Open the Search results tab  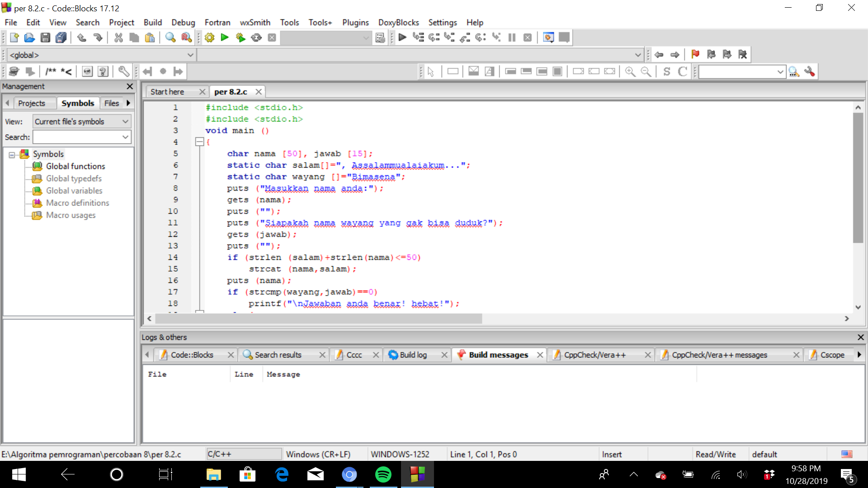tap(278, 355)
